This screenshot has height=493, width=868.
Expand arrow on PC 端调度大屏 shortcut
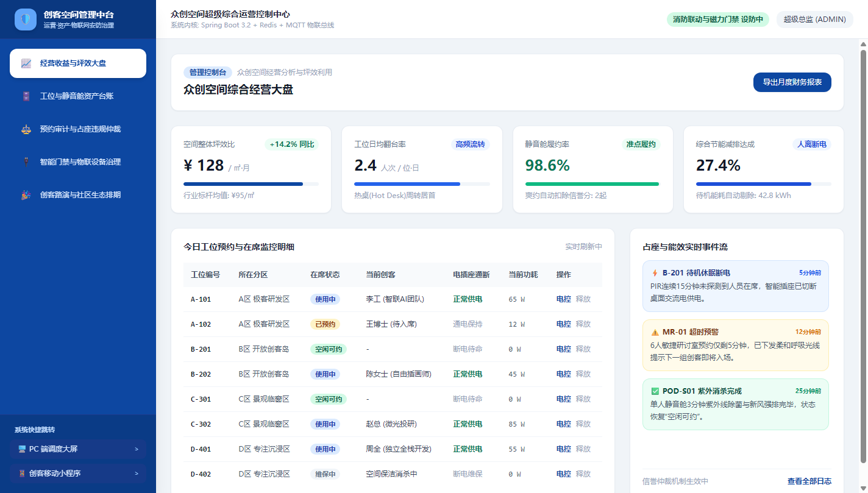pos(137,449)
